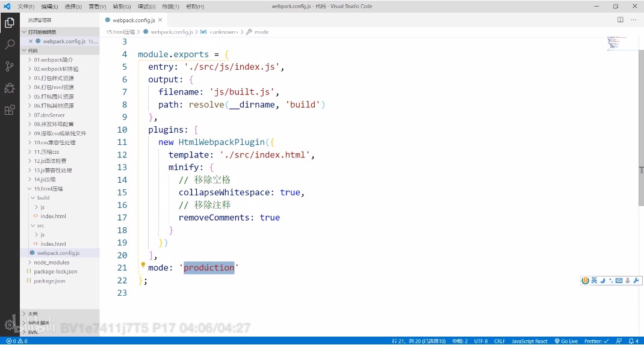Collapse the src folder

coord(60,225)
